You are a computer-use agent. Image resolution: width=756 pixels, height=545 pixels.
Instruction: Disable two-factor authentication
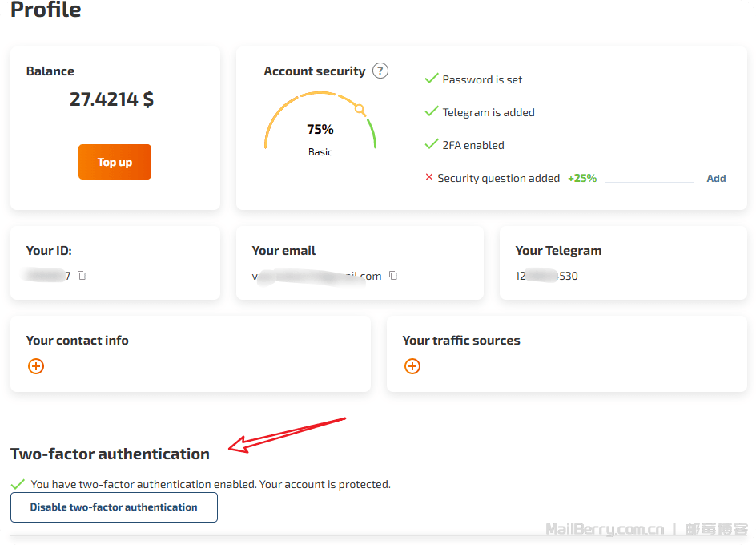114,507
